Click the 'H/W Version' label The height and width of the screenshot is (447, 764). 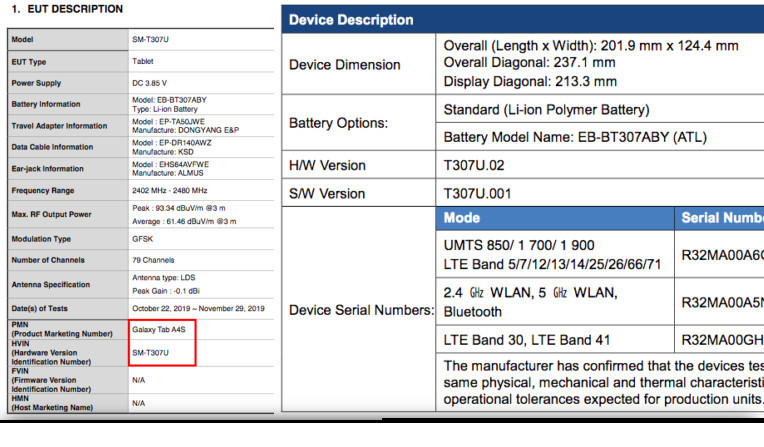(327, 166)
